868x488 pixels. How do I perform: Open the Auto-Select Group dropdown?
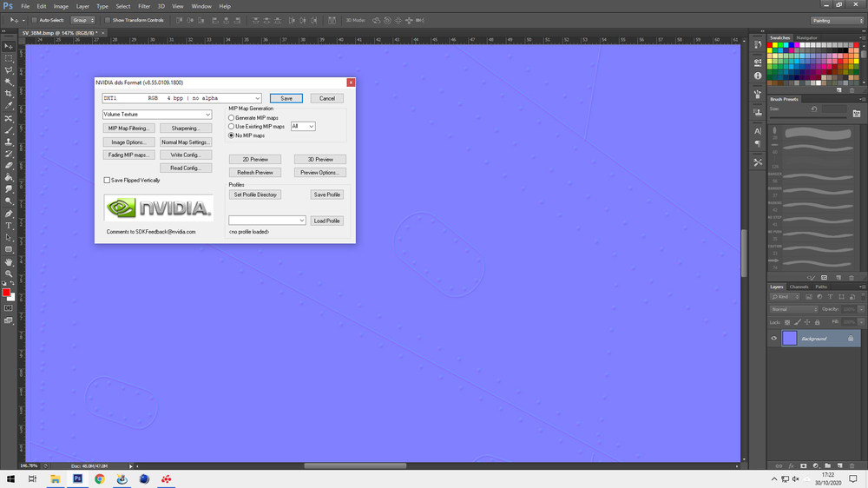coord(83,20)
